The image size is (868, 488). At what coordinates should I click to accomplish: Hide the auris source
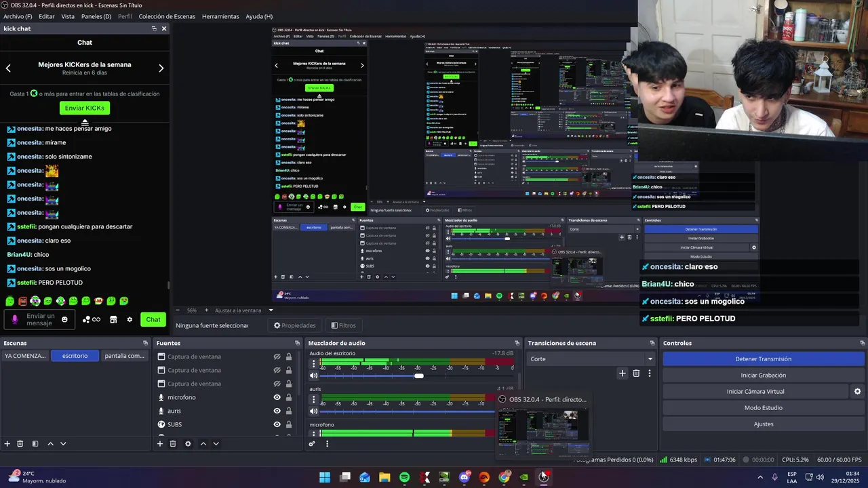[277, 411]
